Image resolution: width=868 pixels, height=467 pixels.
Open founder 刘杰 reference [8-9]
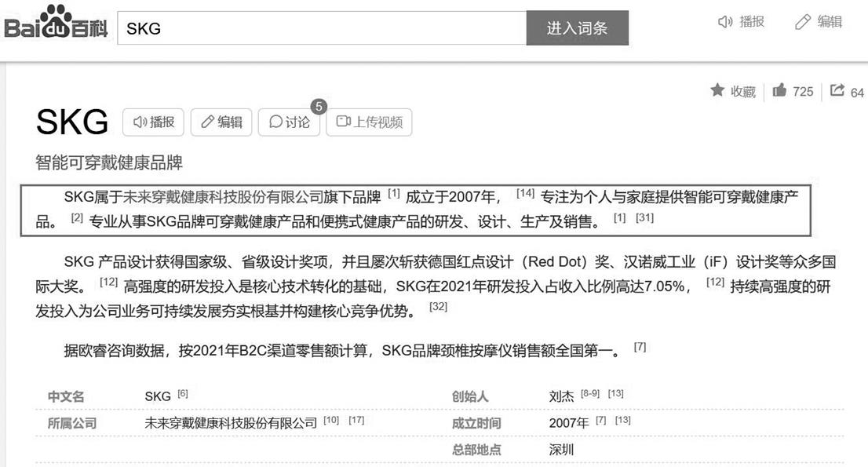[590, 393]
